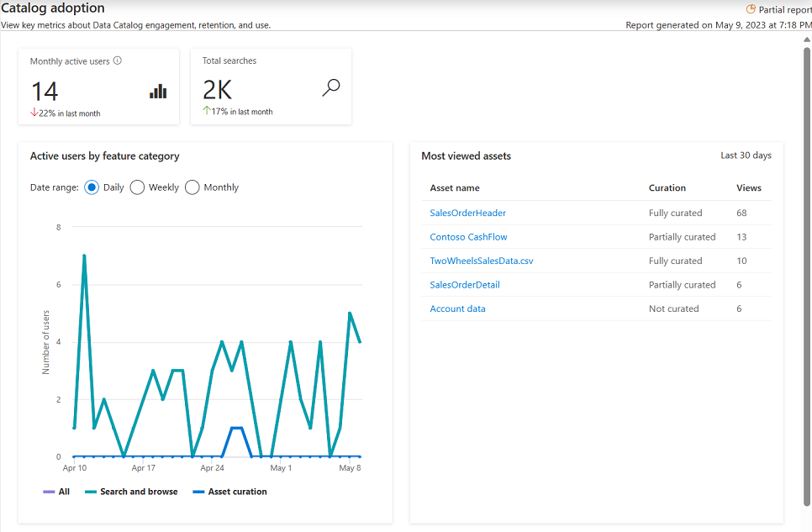Click the bar chart icon on active users card

[x=157, y=92]
